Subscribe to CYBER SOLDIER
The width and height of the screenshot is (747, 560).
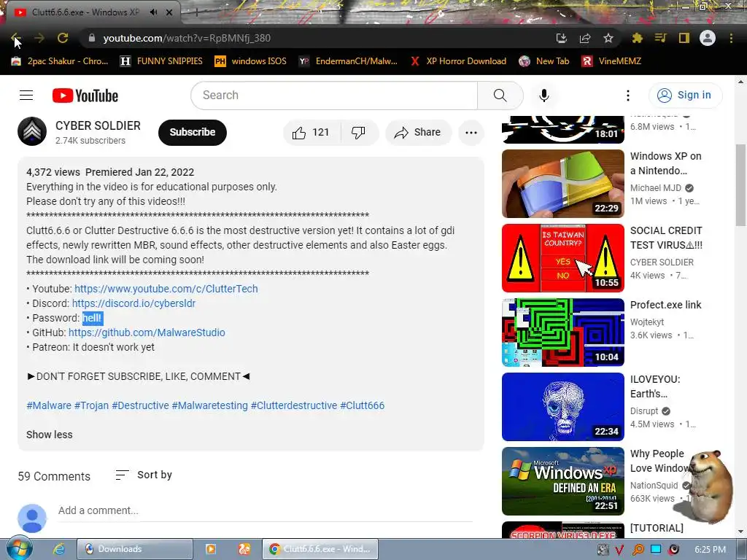click(x=193, y=133)
